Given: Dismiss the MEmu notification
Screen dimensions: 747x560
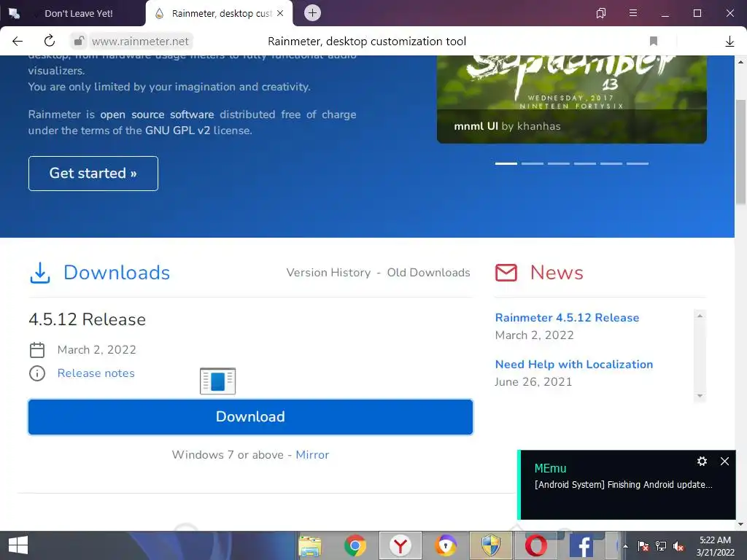Looking at the screenshot, I should click(724, 461).
